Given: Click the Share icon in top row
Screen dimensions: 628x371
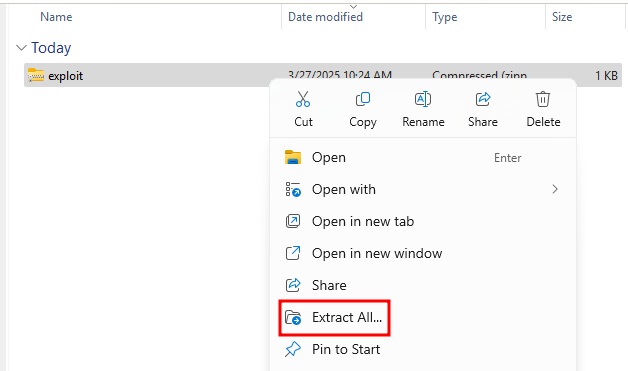Looking at the screenshot, I should (483, 99).
